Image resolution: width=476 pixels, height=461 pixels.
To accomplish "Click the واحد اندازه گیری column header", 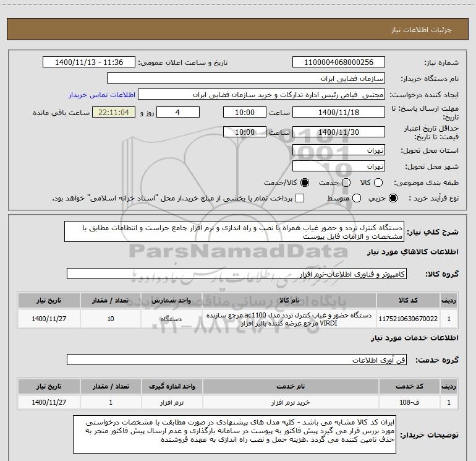I will point(172,386).
